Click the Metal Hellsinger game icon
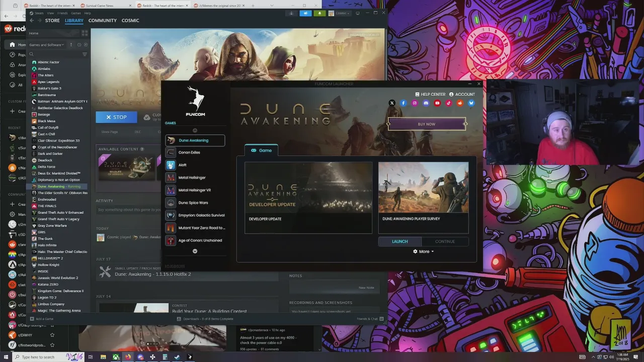 coord(171,177)
